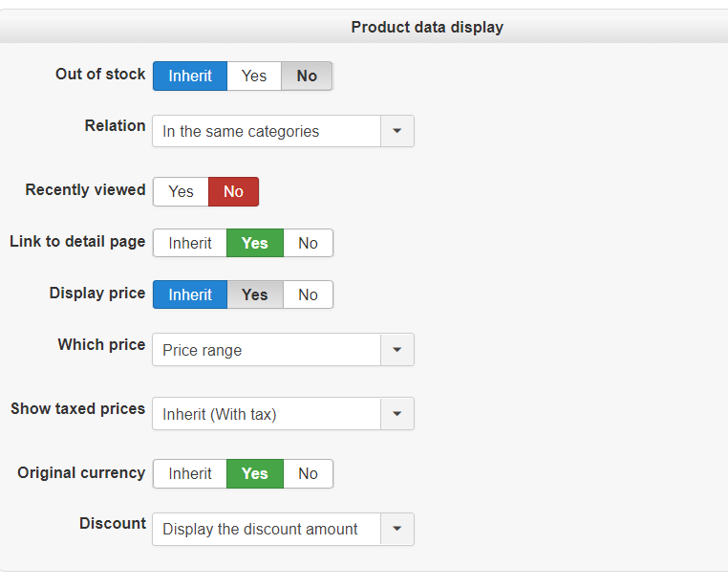Disable Link to detail page with No
Viewport: 728px width, 588px height.
308,244
